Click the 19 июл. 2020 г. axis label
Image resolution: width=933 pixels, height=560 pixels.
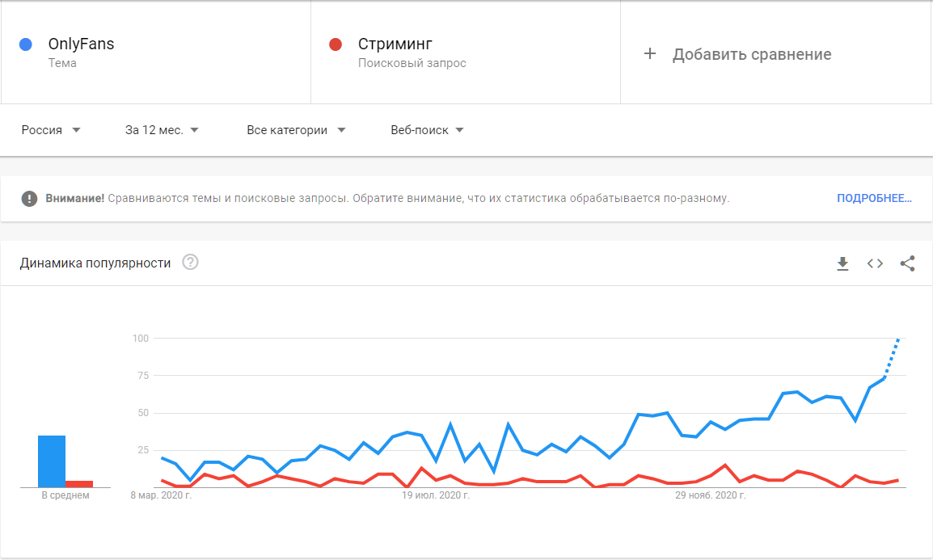click(436, 495)
